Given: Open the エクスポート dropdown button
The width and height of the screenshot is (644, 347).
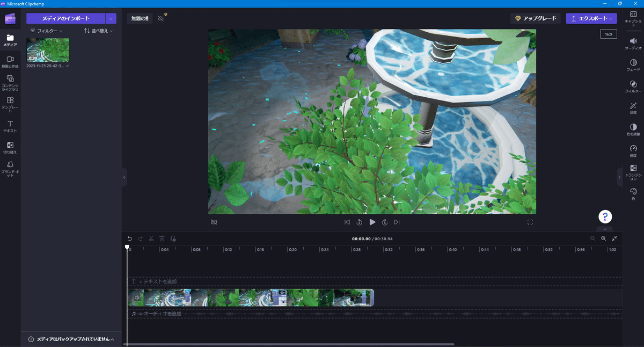Looking at the screenshot, I should click(x=591, y=18).
